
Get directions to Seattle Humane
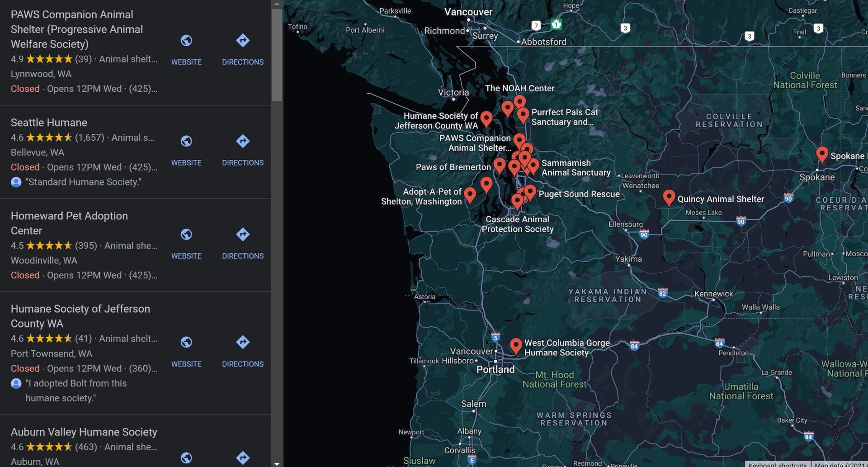coord(243,149)
